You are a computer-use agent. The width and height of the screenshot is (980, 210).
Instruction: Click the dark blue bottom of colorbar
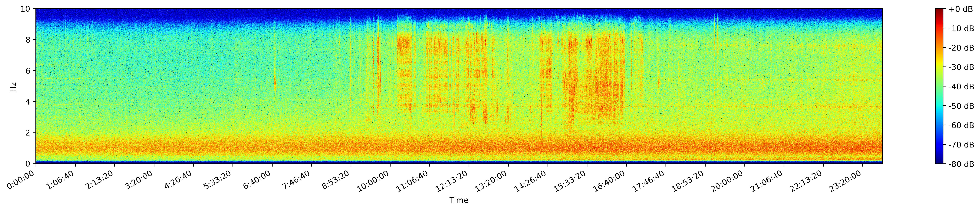(x=939, y=162)
